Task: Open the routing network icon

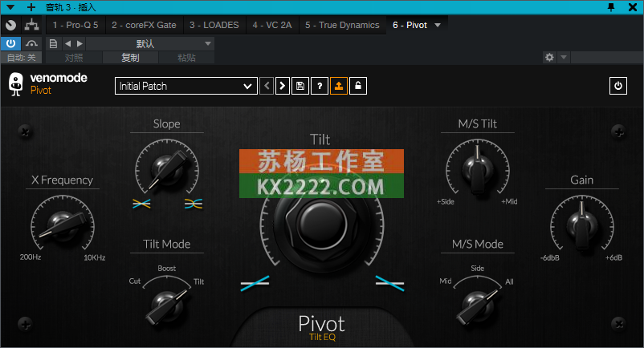Action: pyautogui.click(x=31, y=25)
